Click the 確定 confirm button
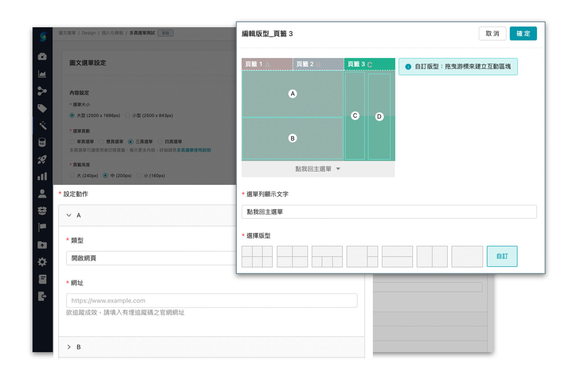Screen dimensions: 588x387 tap(523, 33)
